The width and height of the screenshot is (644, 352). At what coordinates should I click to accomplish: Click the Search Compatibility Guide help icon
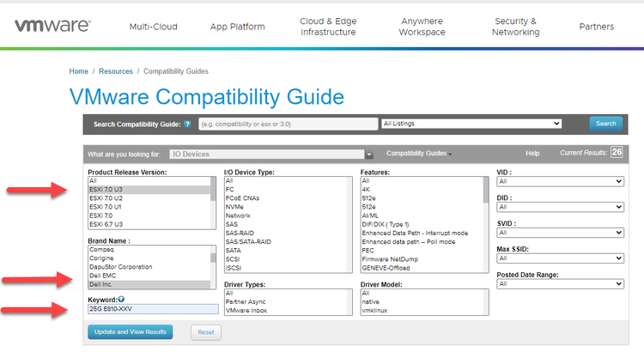tap(187, 124)
